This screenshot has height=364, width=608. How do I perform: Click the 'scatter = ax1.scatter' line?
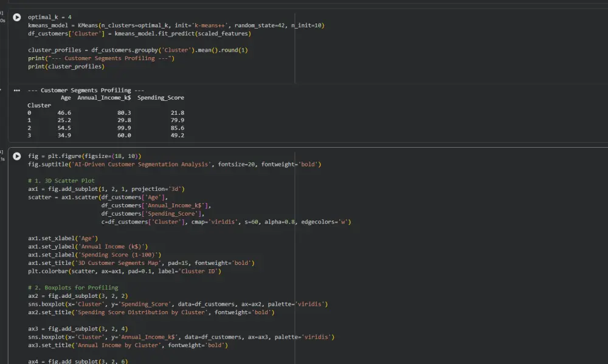click(x=98, y=197)
